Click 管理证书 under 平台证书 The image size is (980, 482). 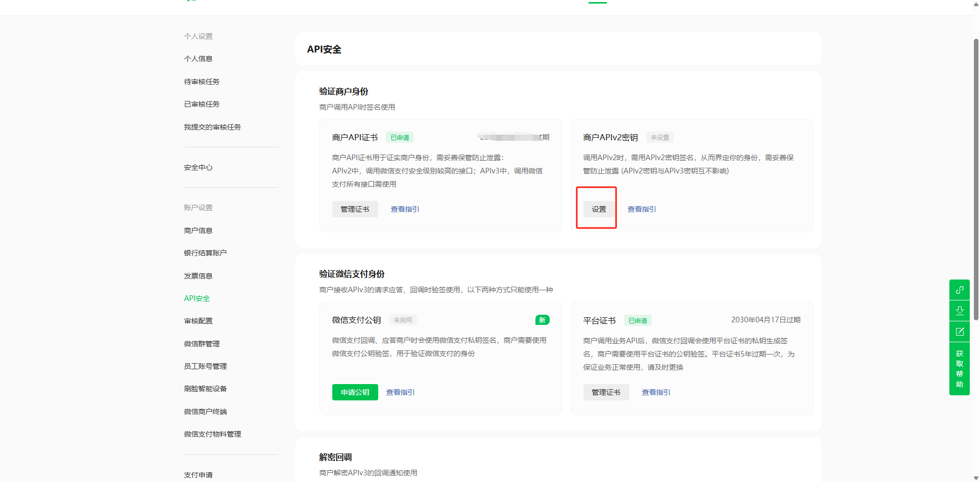[606, 392]
